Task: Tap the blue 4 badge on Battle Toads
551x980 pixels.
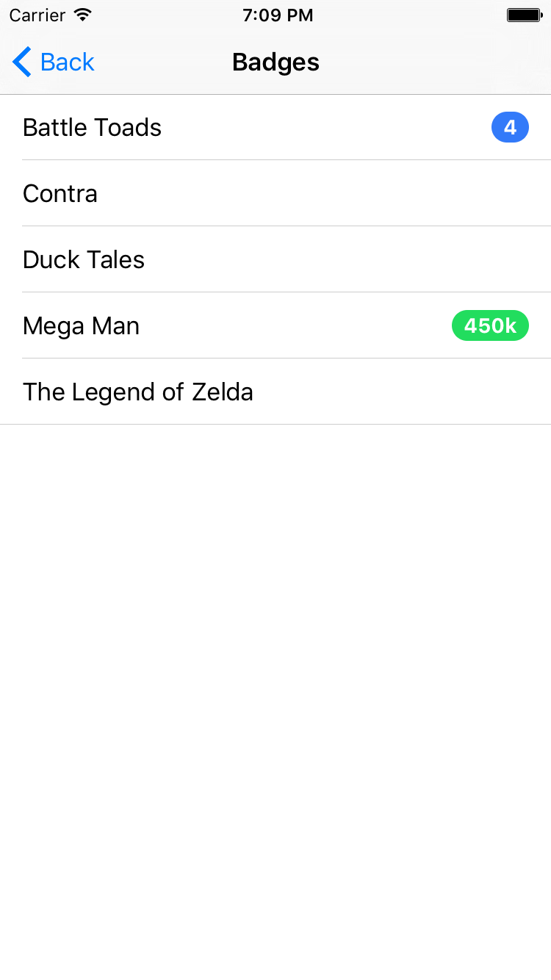Action: 510,128
